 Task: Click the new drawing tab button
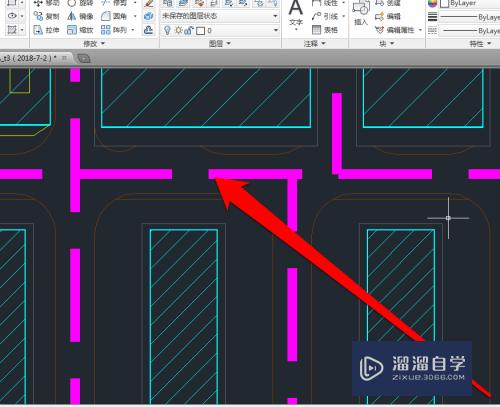click(x=84, y=58)
